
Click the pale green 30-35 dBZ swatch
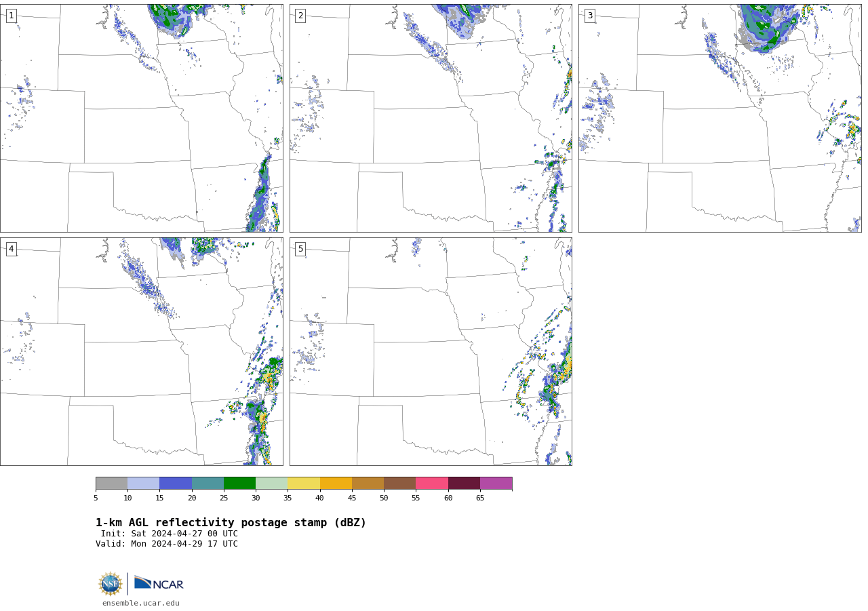click(271, 483)
